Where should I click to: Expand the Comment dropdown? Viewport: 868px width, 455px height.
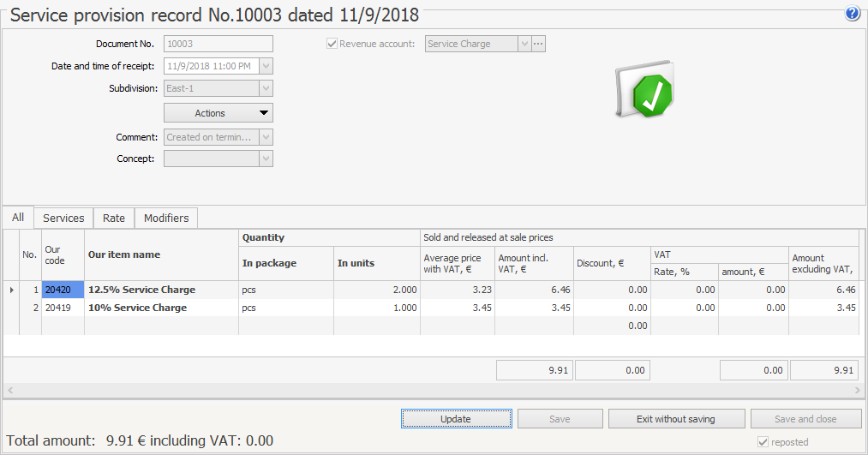point(266,137)
